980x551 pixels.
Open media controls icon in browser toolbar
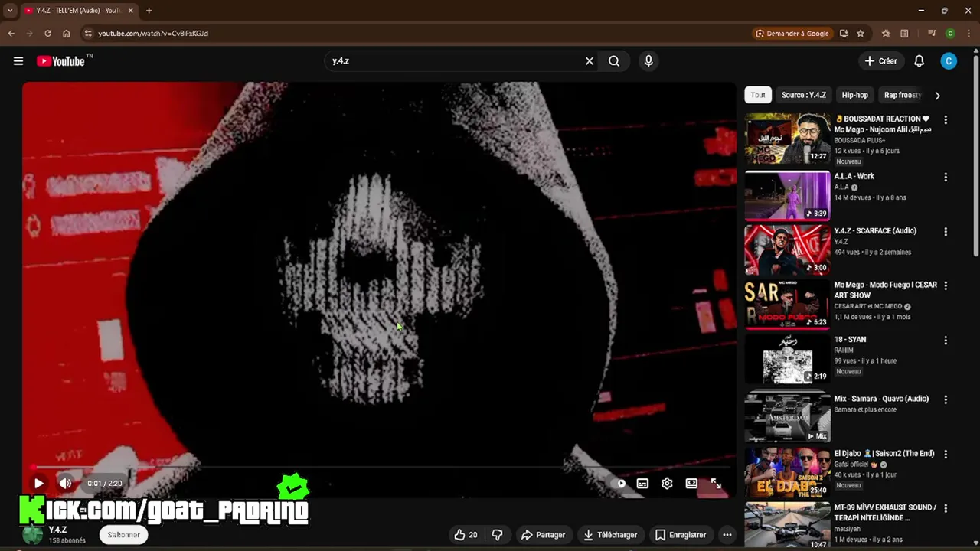click(x=932, y=34)
